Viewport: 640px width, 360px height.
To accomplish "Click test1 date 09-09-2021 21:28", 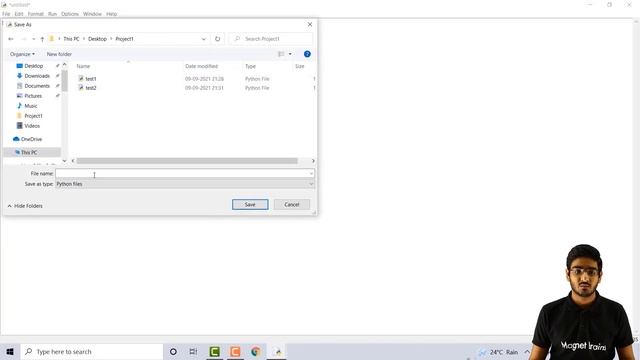I will click(x=204, y=79).
